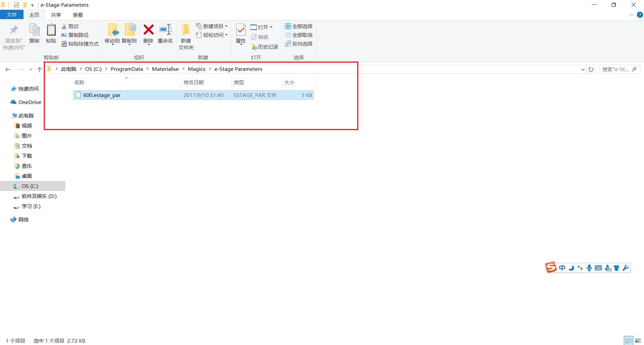Switch to large icons view in status bar

point(638,341)
